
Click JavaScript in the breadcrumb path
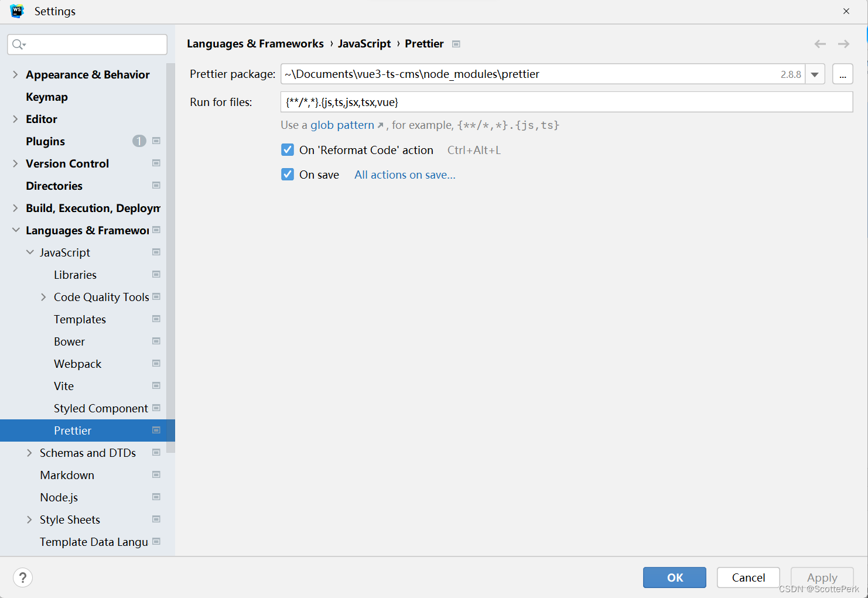coord(364,44)
